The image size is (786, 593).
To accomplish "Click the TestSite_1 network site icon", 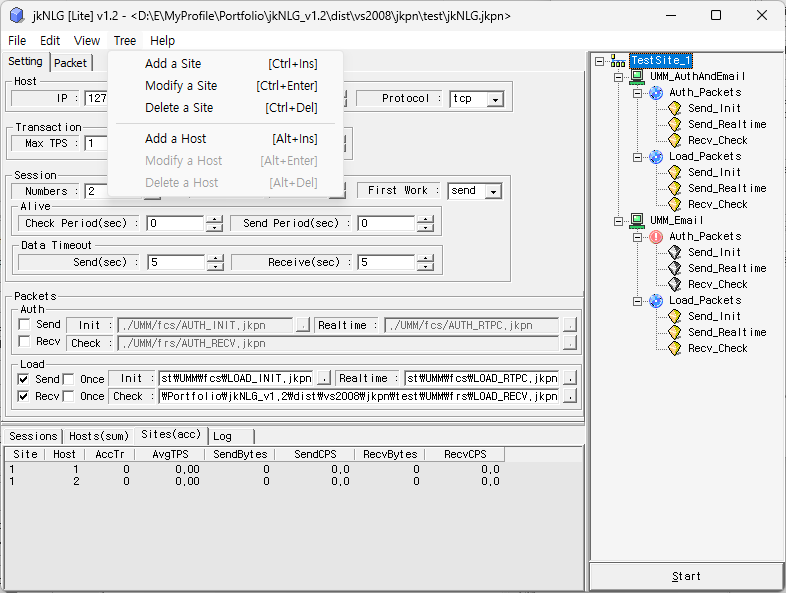I will [x=618, y=61].
